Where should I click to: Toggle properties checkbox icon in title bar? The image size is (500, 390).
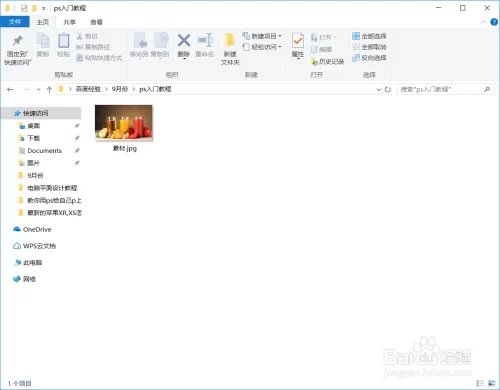click(x=24, y=8)
